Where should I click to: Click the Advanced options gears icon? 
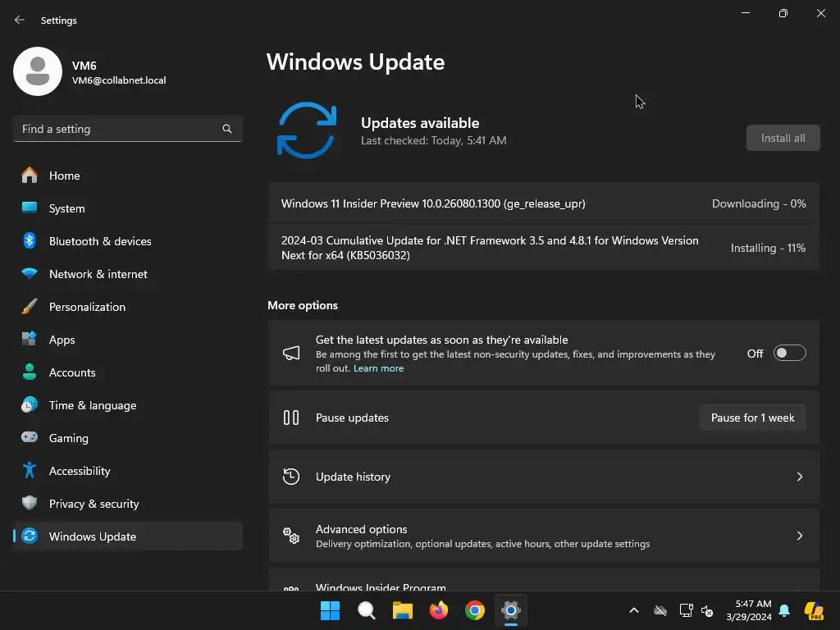(x=291, y=535)
